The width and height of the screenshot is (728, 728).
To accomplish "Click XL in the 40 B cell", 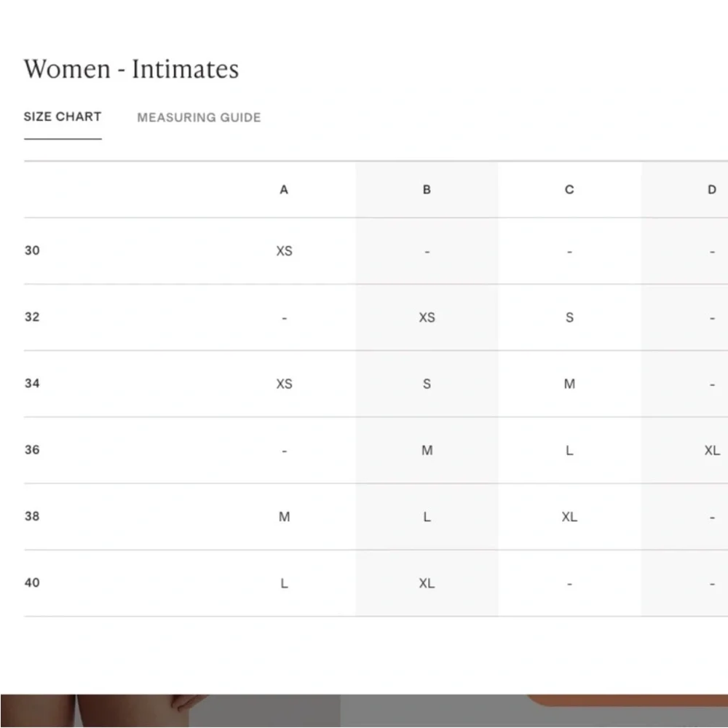I will tap(427, 583).
